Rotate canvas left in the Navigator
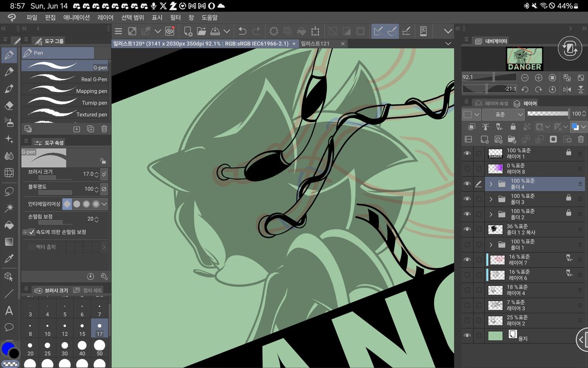 pos(525,89)
